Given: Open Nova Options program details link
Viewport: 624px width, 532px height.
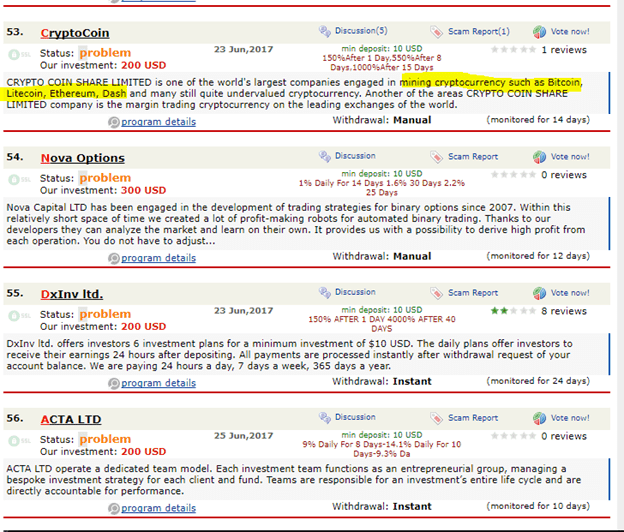Looking at the screenshot, I should point(158,258).
